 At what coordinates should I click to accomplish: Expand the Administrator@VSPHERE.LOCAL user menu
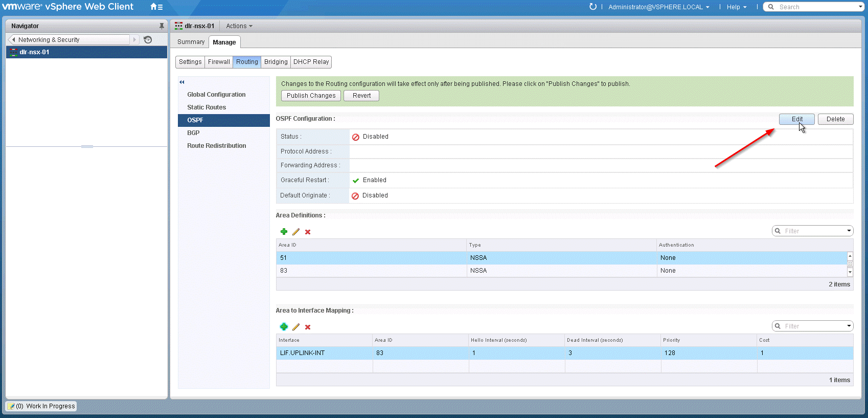658,7
